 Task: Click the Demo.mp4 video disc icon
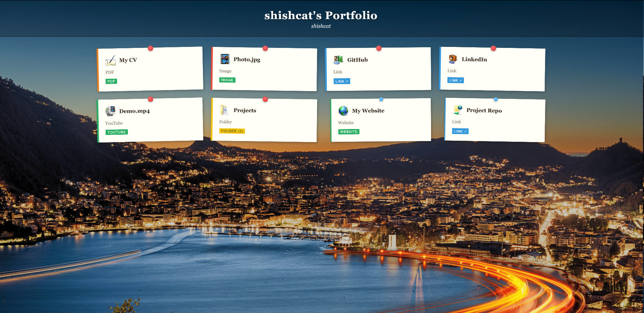(x=110, y=111)
